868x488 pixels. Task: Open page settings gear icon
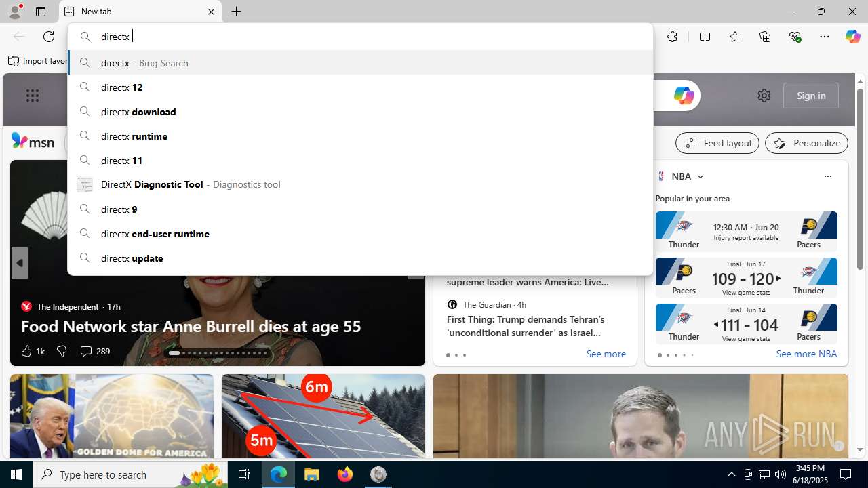coord(764,96)
